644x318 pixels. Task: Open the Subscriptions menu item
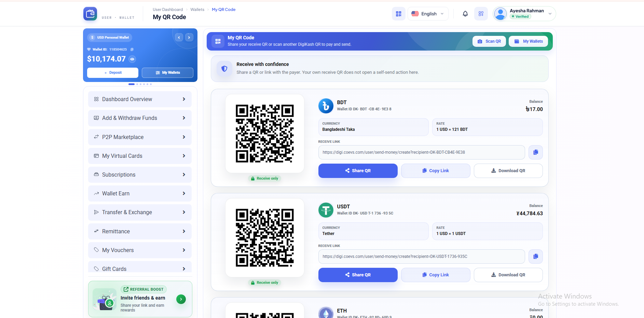point(140,175)
